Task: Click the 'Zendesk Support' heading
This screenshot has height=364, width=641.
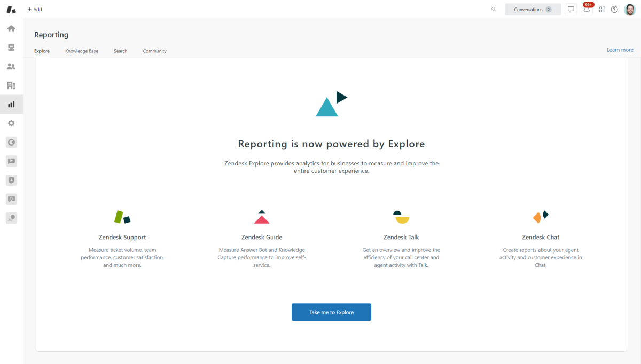Action: tap(122, 237)
